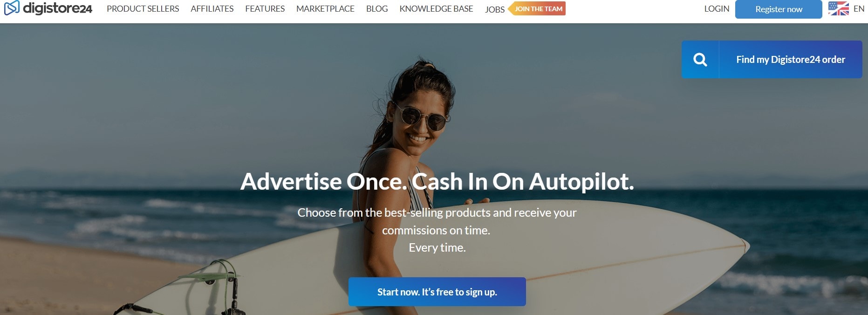Image resolution: width=868 pixels, height=315 pixels.
Task: Open the AFFILIATES menu item
Action: pos(212,9)
